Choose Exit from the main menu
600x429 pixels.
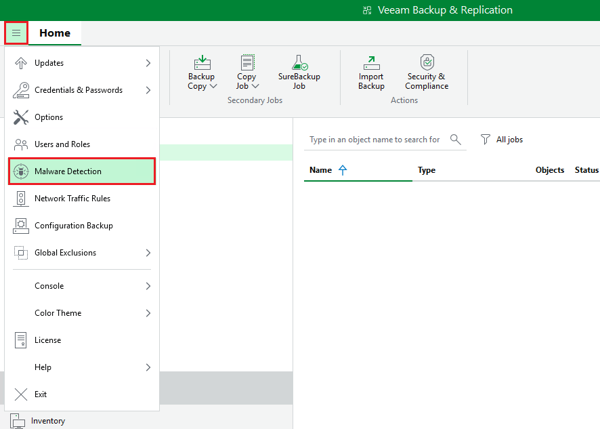pyautogui.click(x=82, y=395)
